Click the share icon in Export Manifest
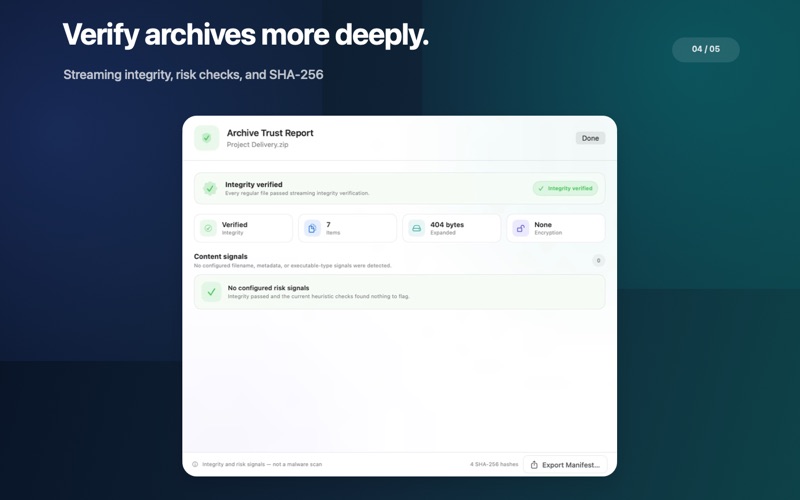The image size is (800, 500). pyautogui.click(x=534, y=465)
